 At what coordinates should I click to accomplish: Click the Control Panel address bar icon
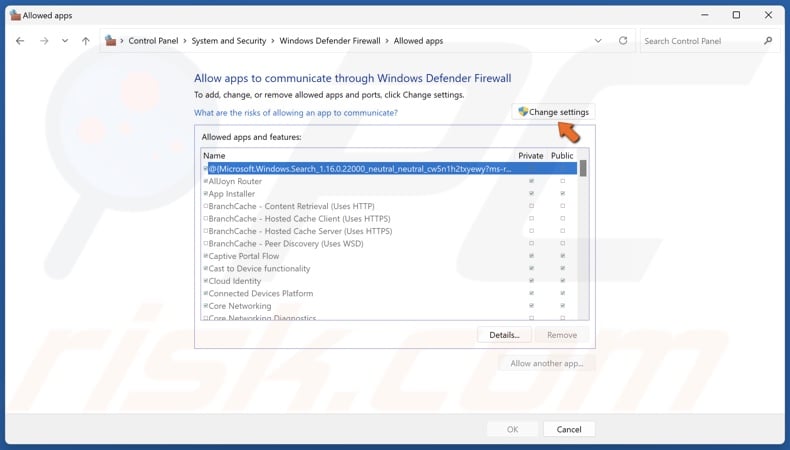point(110,41)
